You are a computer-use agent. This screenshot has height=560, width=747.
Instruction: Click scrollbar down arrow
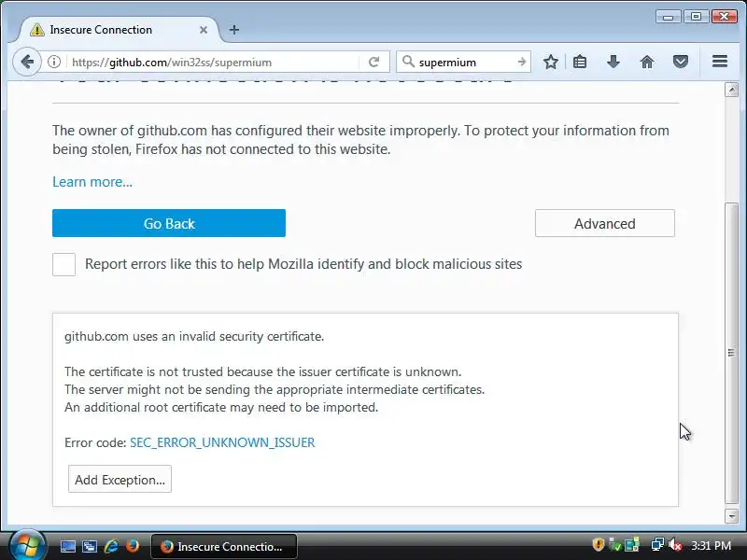[x=732, y=516]
